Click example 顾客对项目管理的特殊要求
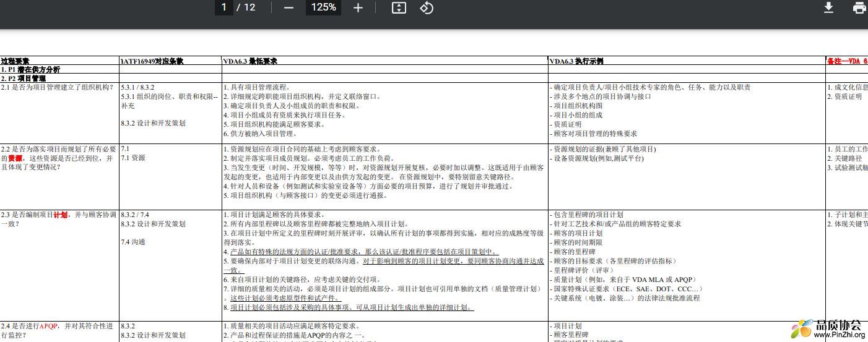Viewport: 868px width, 342px height. [593, 134]
